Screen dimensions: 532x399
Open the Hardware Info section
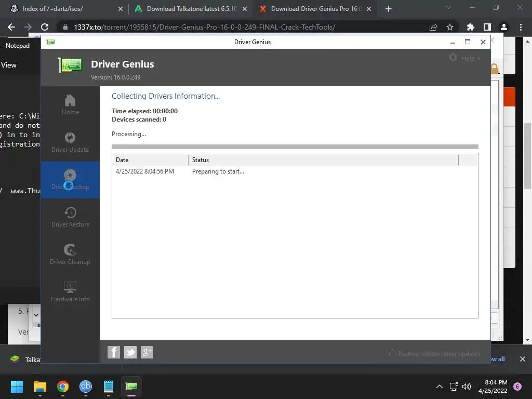(70, 292)
